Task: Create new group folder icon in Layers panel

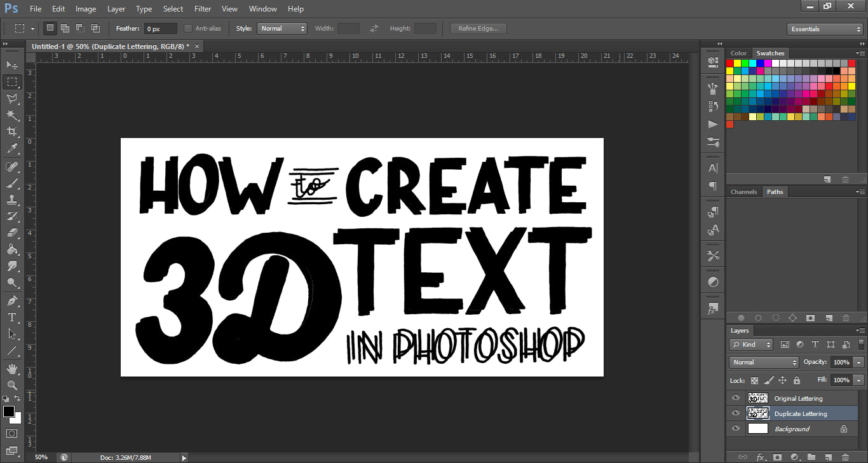Action: (811, 457)
